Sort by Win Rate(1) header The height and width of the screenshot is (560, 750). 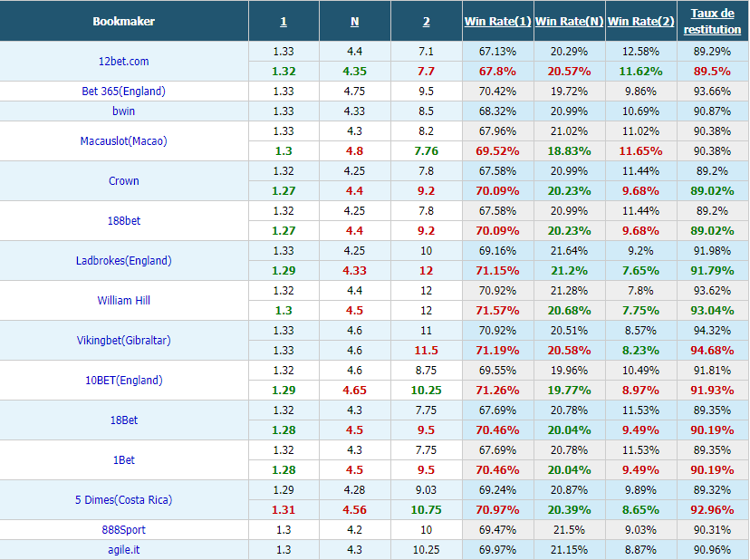498,22
